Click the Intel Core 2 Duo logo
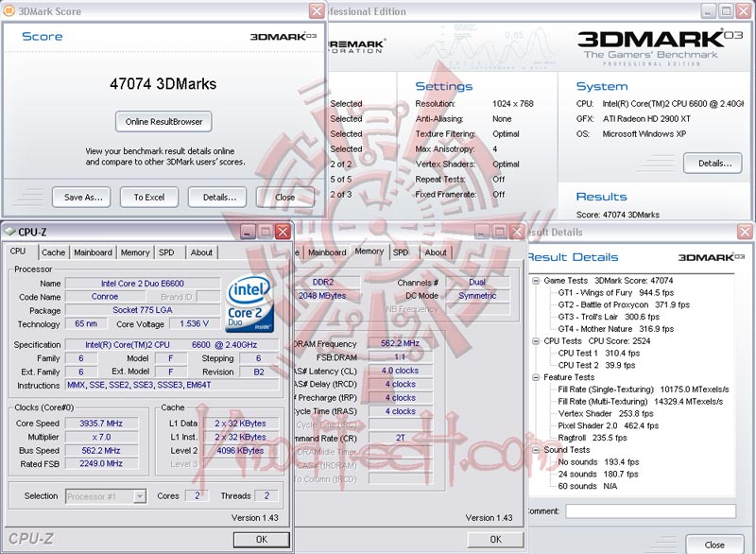Viewport: 756px width, 554px height. tap(249, 303)
